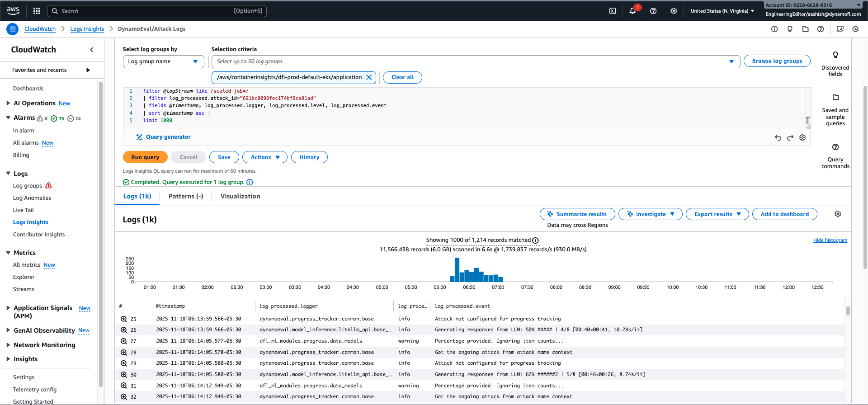Switch to the Visualization tab
The height and width of the screenshot is (405, 868).
click(x=240, y=196)
